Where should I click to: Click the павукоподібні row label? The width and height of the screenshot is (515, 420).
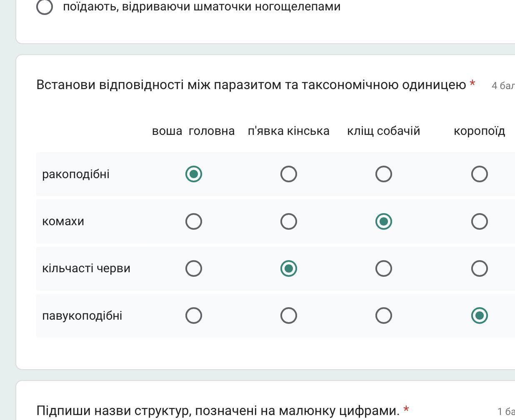click(x=82, y=316)
